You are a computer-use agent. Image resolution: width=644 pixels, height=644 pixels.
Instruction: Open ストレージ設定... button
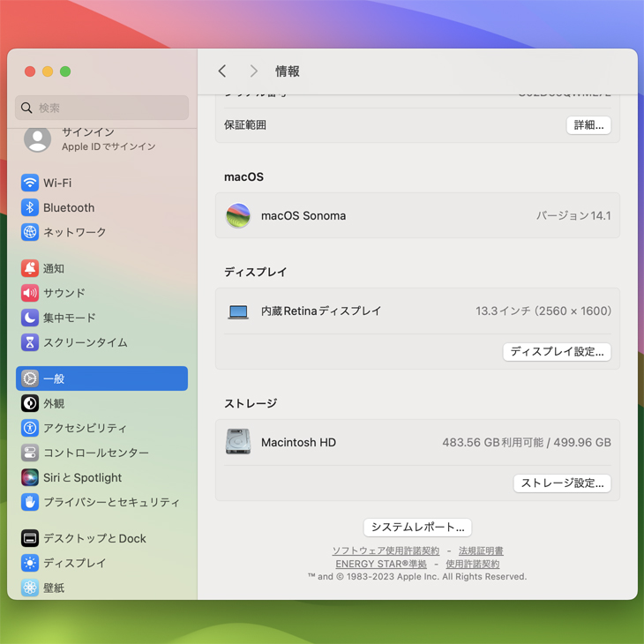pyautogui.click(x=562, y=483)
